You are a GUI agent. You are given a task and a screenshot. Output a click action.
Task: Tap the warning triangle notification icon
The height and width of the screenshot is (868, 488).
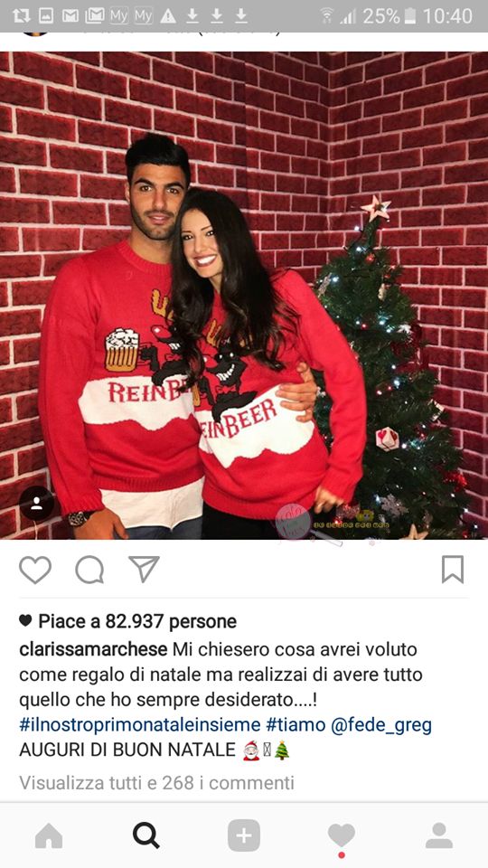point(168,16)
